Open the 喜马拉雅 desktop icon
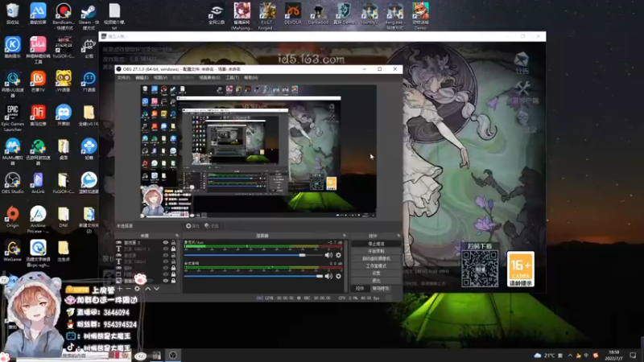Viewport: 644px width, 362px height. coord(38,115)
